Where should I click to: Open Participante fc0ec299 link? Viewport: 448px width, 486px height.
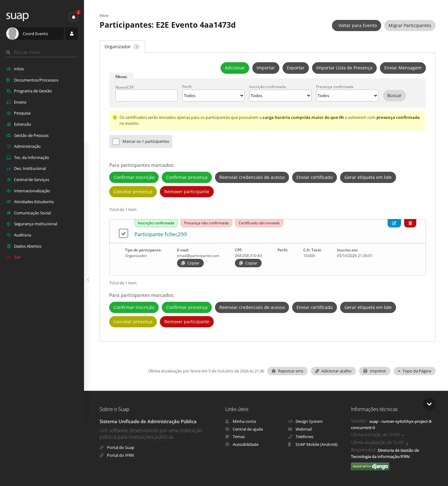(x=161, y=234)
